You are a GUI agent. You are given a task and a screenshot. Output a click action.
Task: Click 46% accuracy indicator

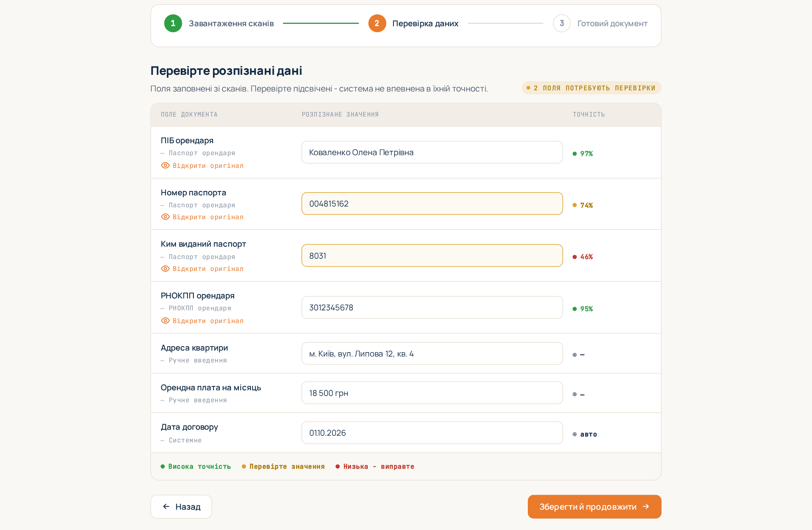tap(583, 257)
